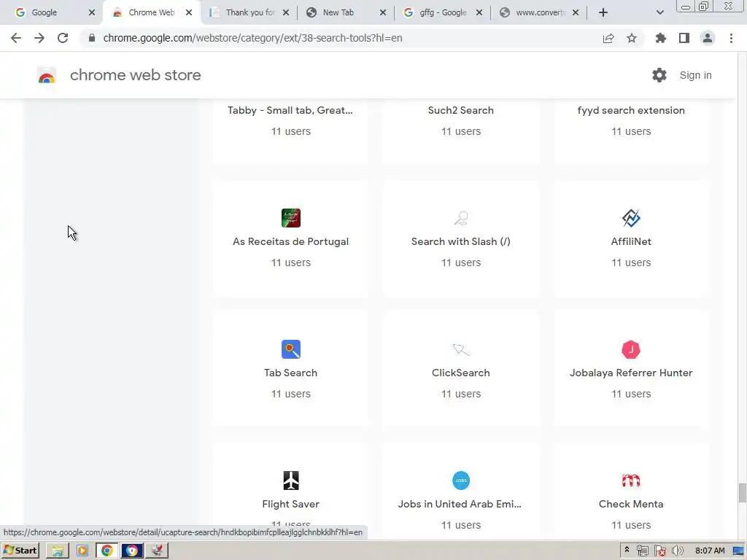Open the Check Menta title link
The height and width of the screenshot is (560, 747).
[x=631, y=504]
